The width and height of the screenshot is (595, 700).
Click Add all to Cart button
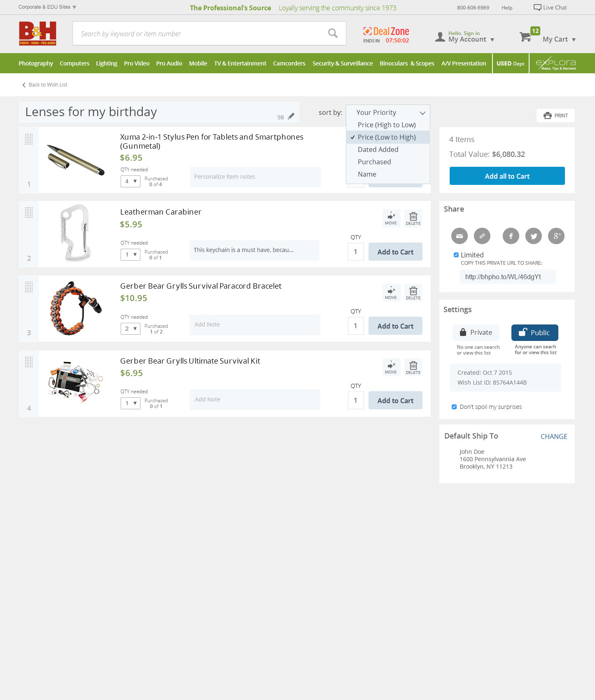(x=507, y=176)
